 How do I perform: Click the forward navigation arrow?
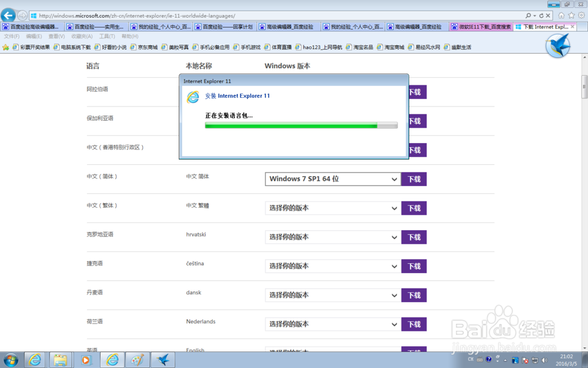tap(22, 16)
